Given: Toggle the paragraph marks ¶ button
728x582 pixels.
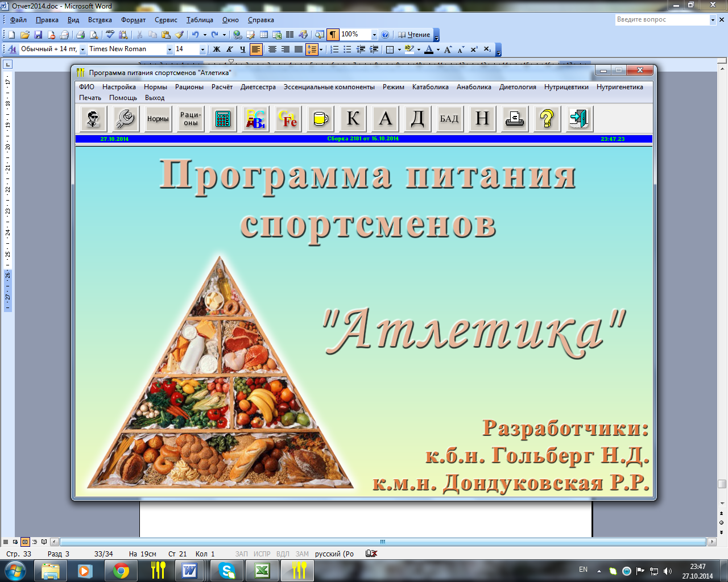Looking at the screenshot, I should click(x=333, y=35).
